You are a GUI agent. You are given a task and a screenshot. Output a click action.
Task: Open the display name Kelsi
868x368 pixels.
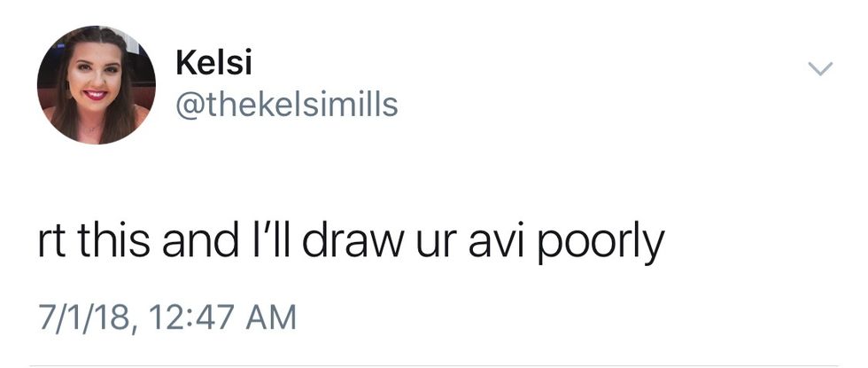213,63
